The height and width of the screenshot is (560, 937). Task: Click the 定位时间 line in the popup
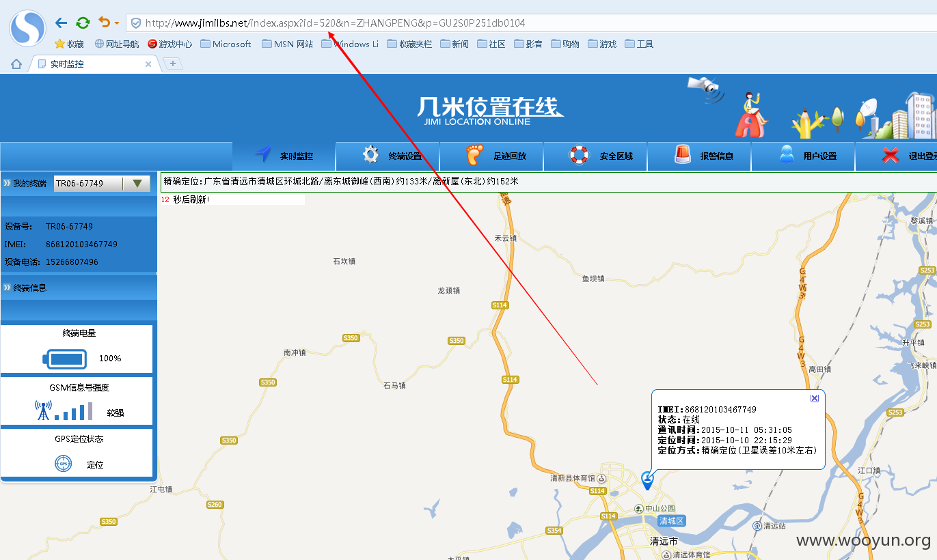pyautogui.click(x=724, y=440)
